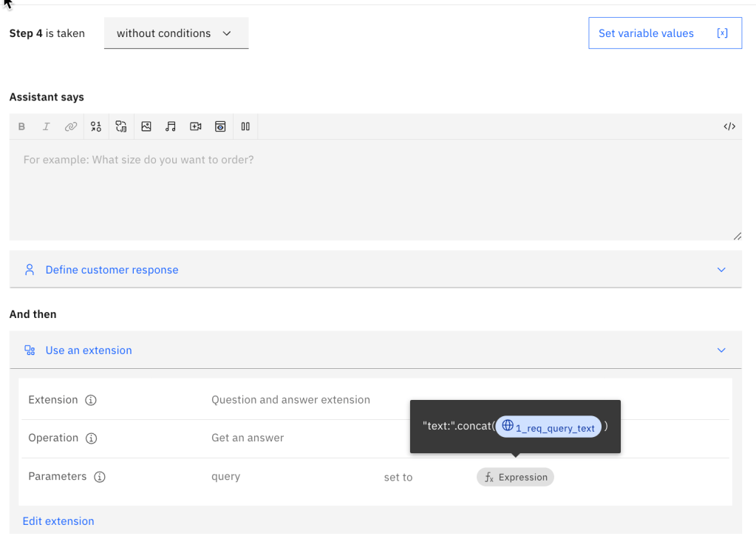Click the audio music note icon
The image size is (756, 553).
(171, 126)
